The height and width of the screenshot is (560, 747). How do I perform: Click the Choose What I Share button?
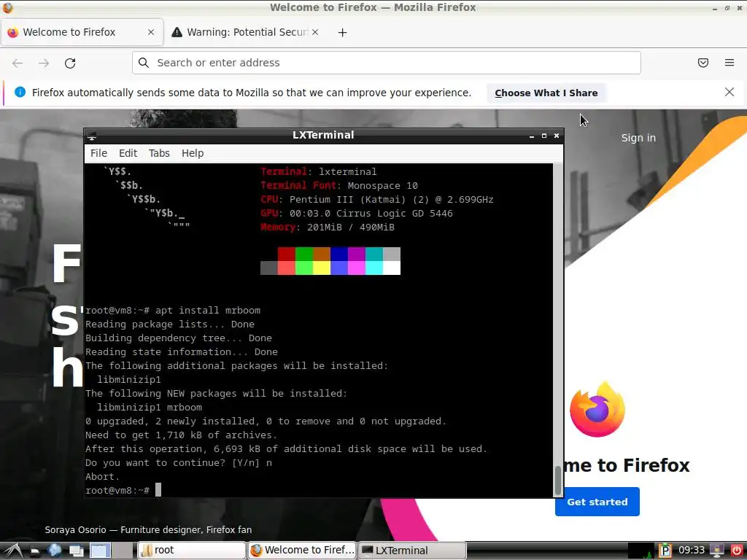tap(546, 93)
